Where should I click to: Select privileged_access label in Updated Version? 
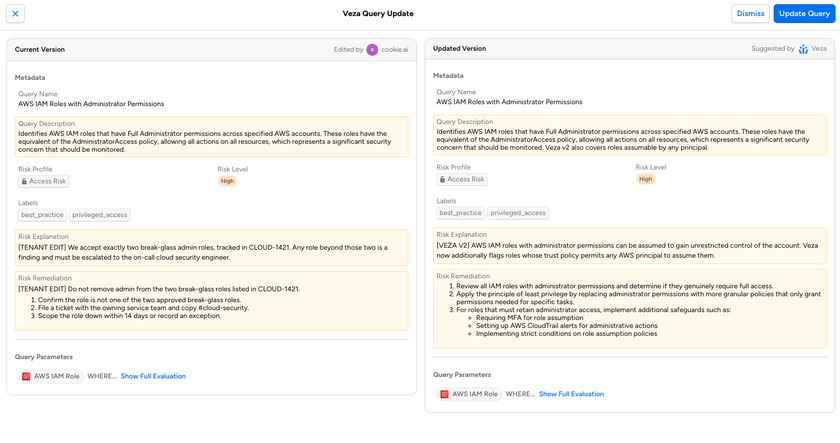(518, 213)
